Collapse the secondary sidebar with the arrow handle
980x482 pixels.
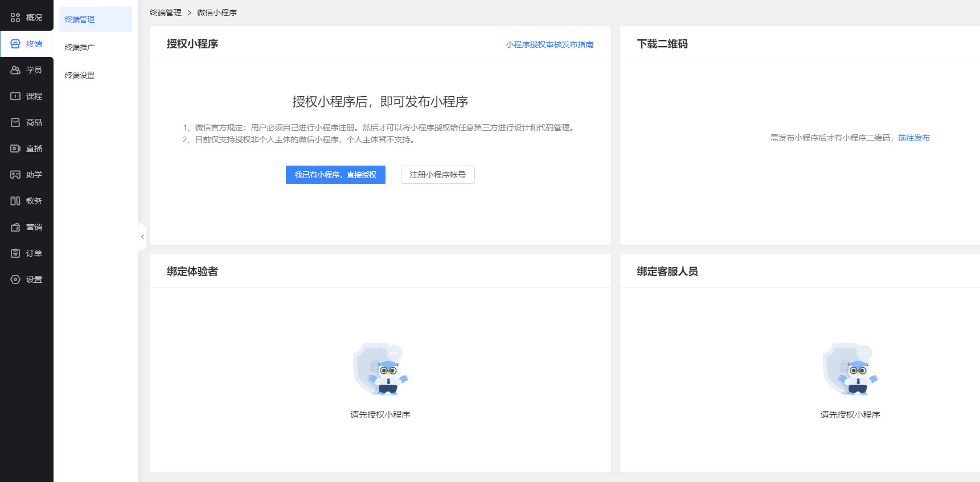tap(142, 237)
